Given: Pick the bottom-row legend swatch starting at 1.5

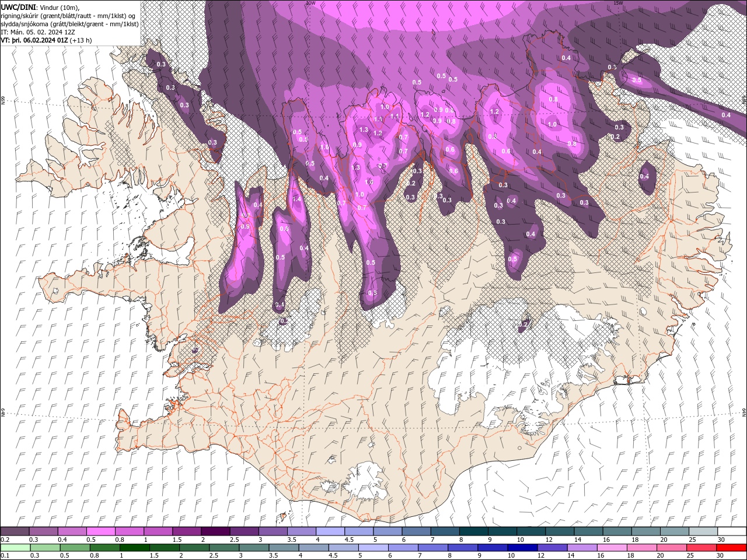Looking at the screenshot, I should [164, 548].
